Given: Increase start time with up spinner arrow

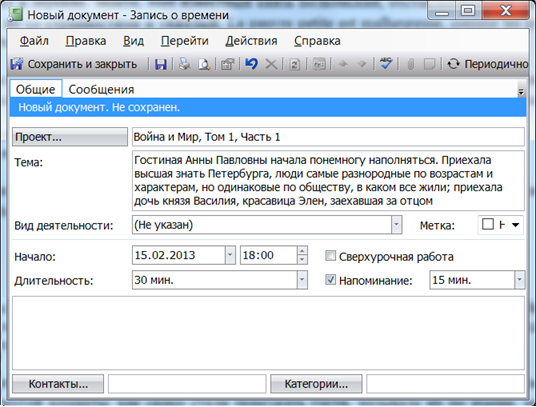Looking at the screenshot, I should coord(302,251).
